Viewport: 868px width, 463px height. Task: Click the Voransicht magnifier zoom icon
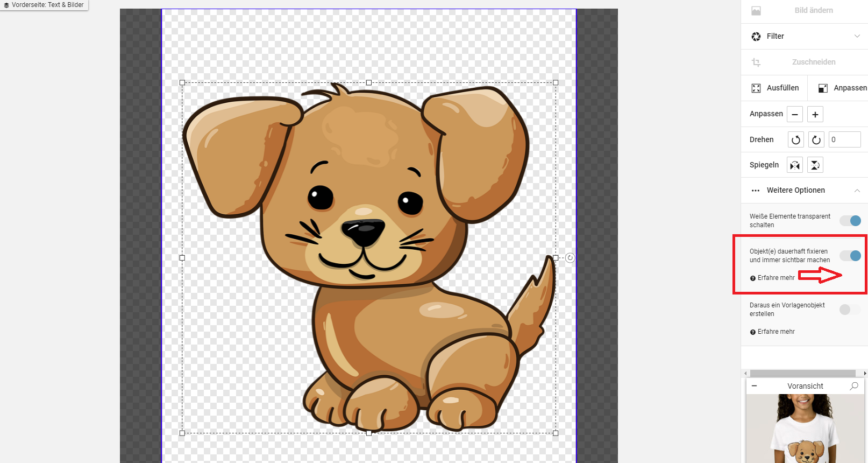854,386
